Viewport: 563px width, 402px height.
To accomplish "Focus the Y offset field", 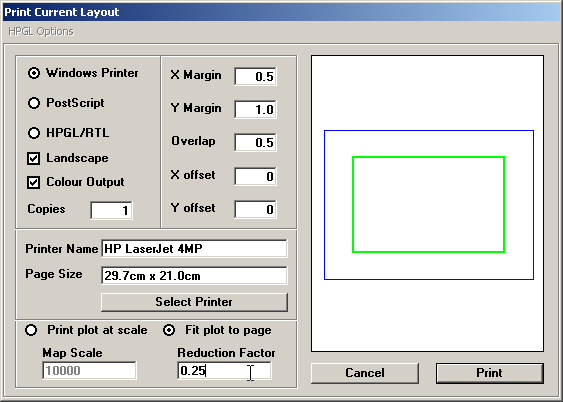I will 255,209.
